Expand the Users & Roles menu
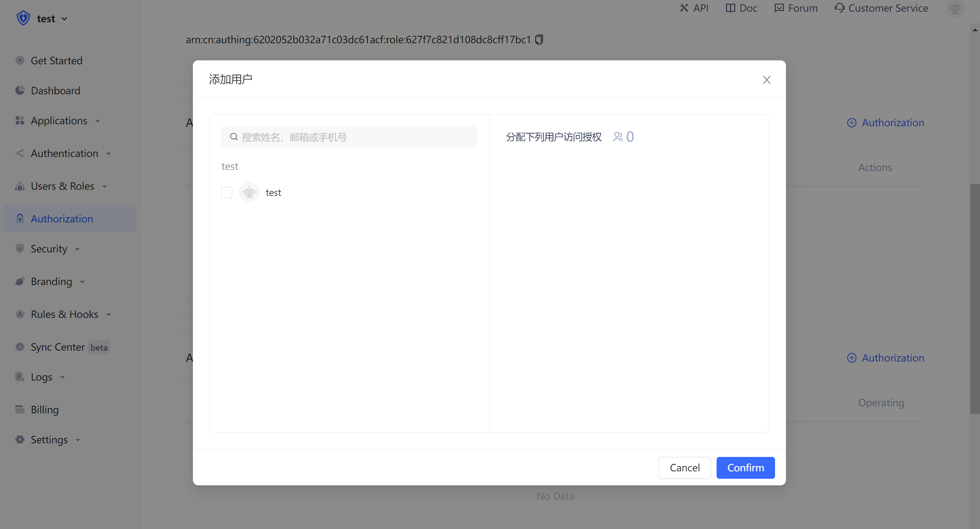 point(62,186)
